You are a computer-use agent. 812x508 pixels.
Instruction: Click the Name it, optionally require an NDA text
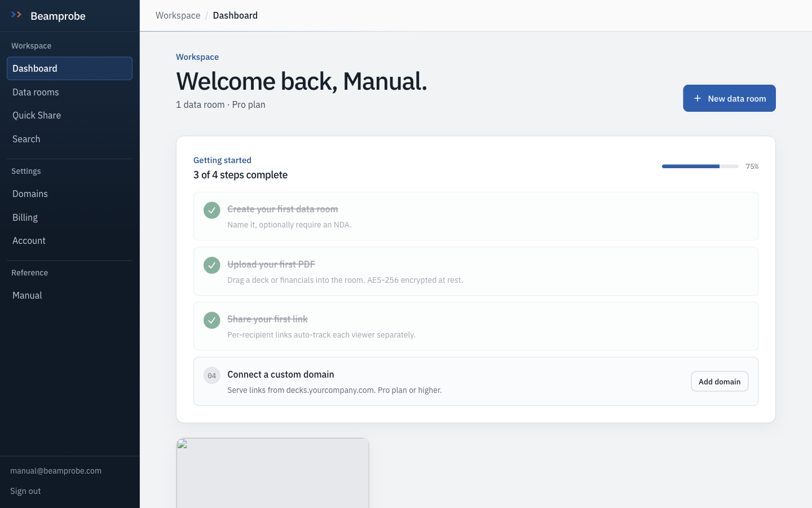tap(289, 225)
